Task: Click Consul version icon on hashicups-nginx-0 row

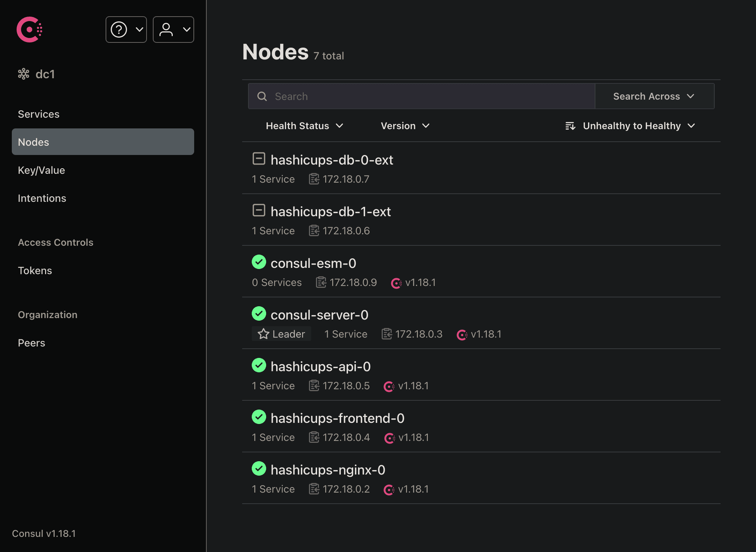Action: tap(389, 490)
